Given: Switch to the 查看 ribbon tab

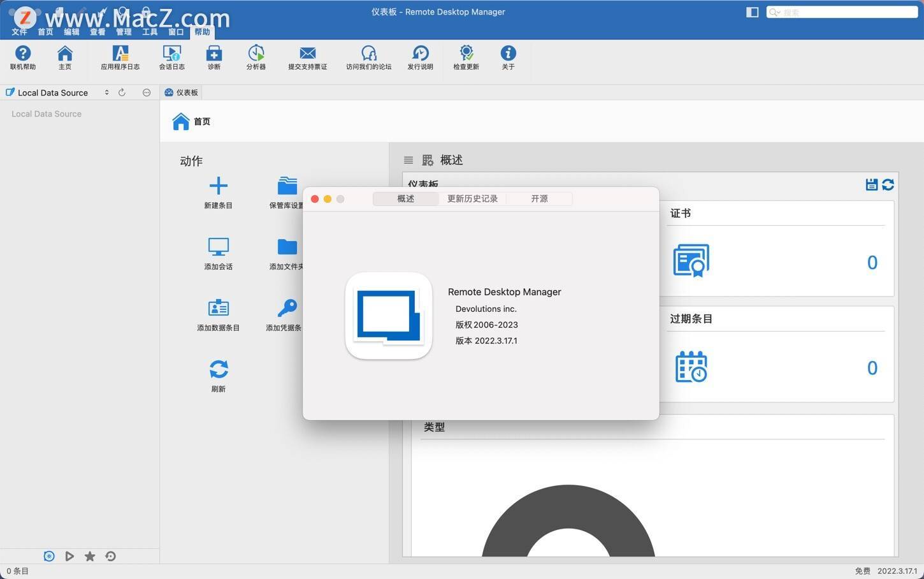Looking at the screenshot, I should [97, 32].
